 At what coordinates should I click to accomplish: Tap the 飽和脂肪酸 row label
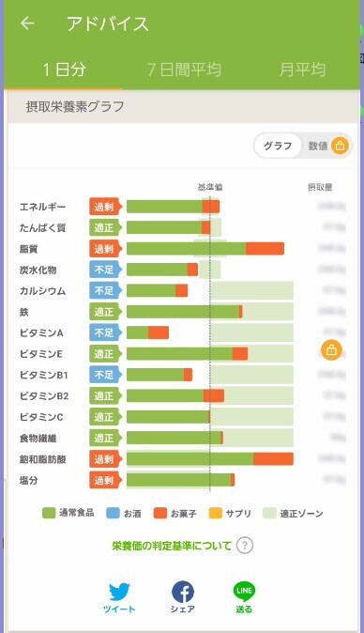click(x=43, y=459)
